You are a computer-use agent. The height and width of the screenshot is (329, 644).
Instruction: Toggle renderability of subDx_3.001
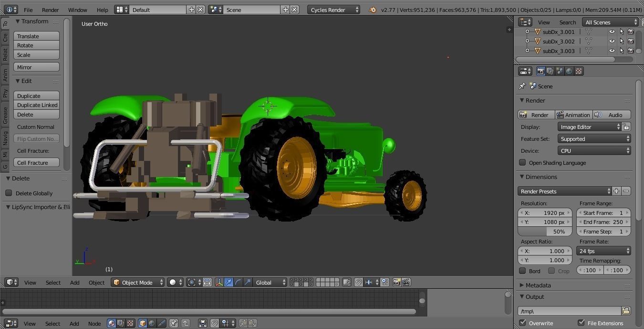click(x=631, y=32)
